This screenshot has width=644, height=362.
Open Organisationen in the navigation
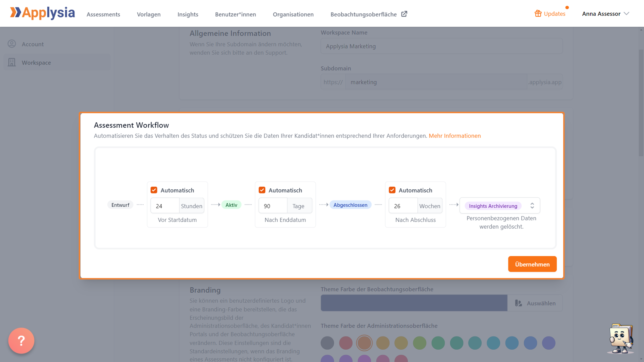(x=293, y=14)
